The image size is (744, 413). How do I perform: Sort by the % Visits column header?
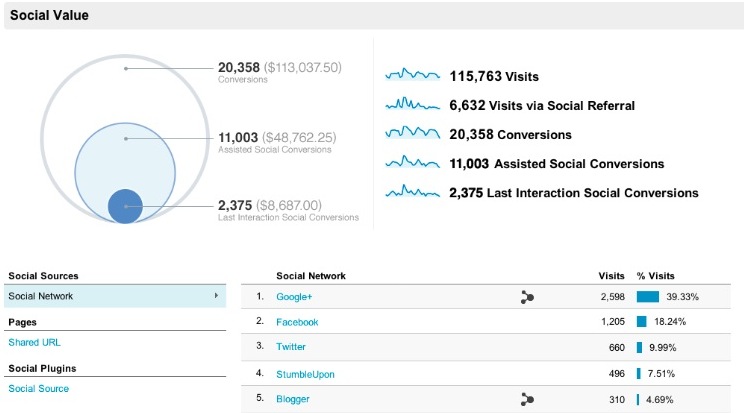[656, 275]
